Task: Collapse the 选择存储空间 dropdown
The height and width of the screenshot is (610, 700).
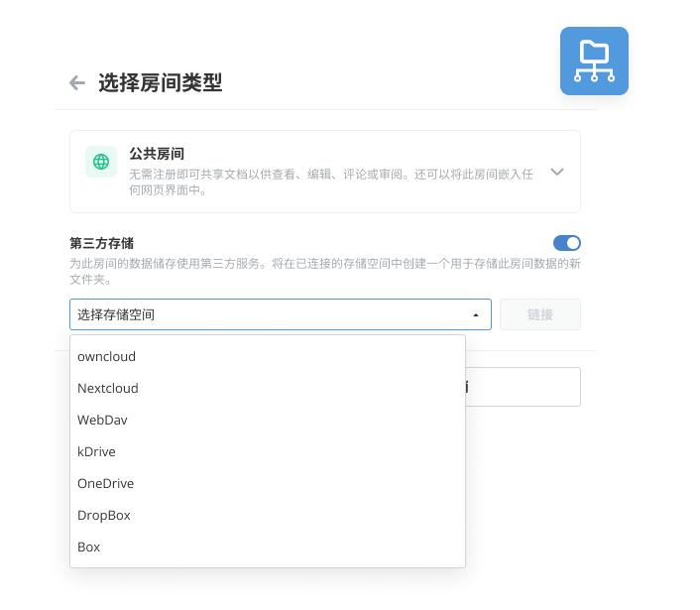Action: click(281, 314)
